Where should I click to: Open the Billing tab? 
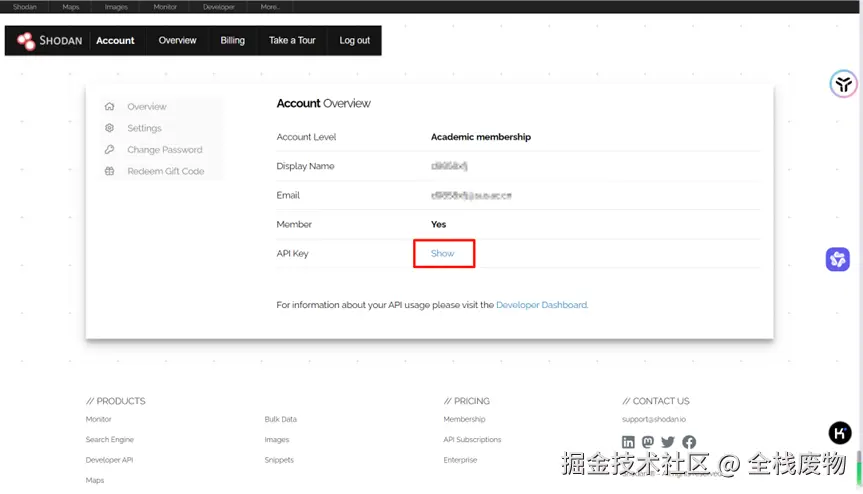(x=232, y=40)
